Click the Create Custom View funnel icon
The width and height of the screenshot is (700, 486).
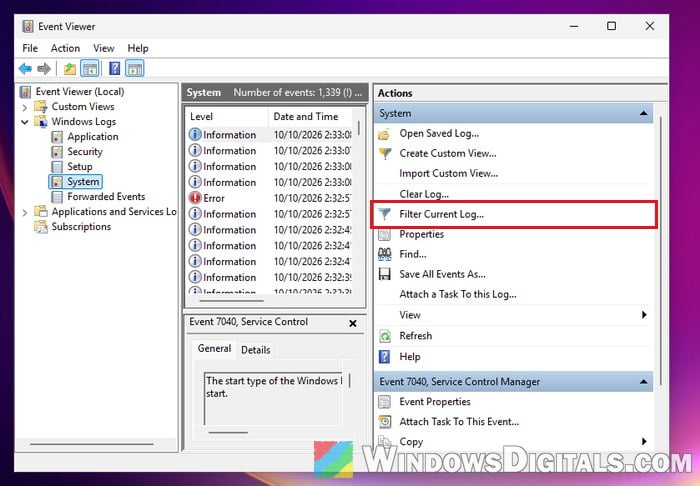pos(384,154)
